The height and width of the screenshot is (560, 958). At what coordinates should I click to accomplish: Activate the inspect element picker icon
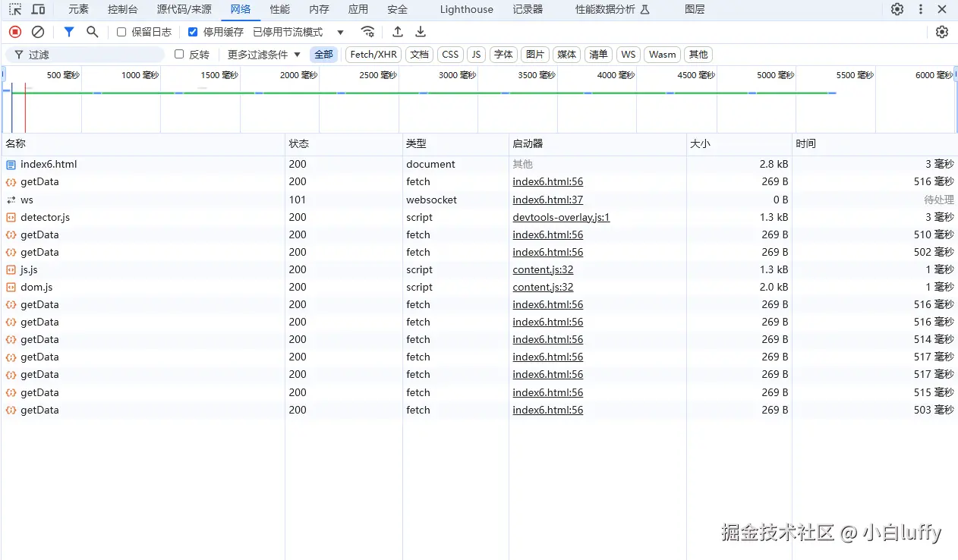tap(15, 10)
